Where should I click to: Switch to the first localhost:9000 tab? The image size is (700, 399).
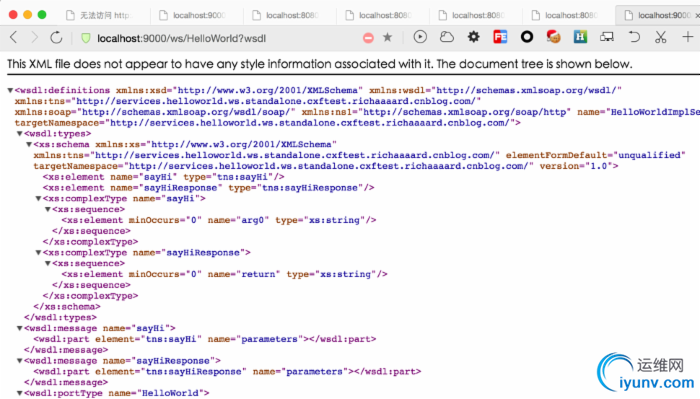click(x=196, y=15)
